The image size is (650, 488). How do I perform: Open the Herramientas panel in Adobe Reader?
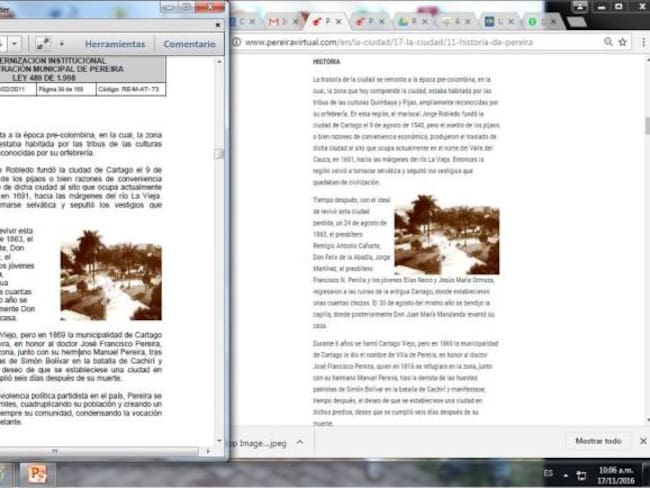coord(115,44)
